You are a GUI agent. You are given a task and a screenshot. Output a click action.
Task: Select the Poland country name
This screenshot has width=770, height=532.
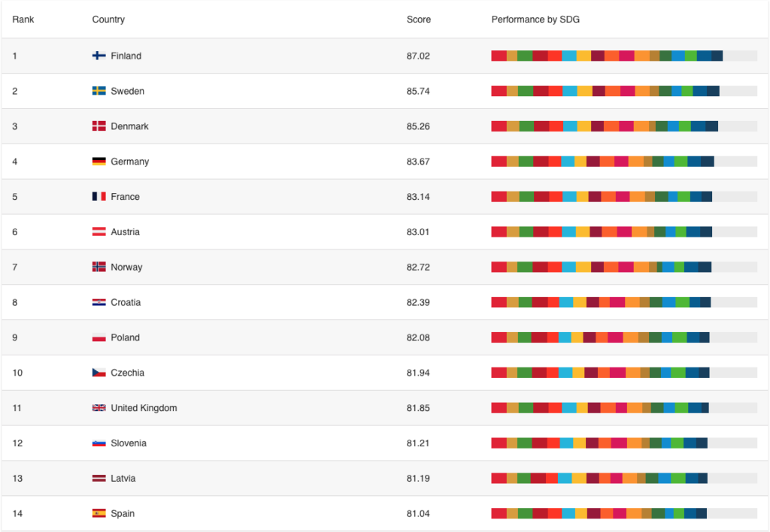(x=124, y=337)
